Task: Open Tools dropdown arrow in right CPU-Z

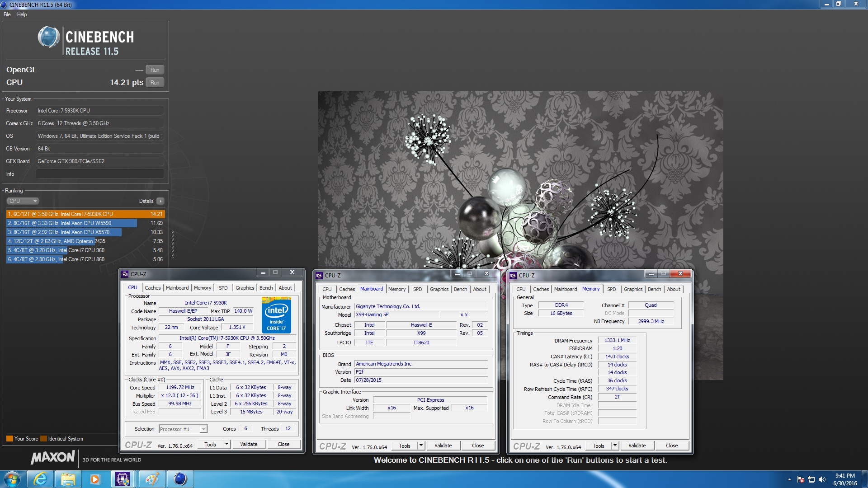Action: (615, 446)
